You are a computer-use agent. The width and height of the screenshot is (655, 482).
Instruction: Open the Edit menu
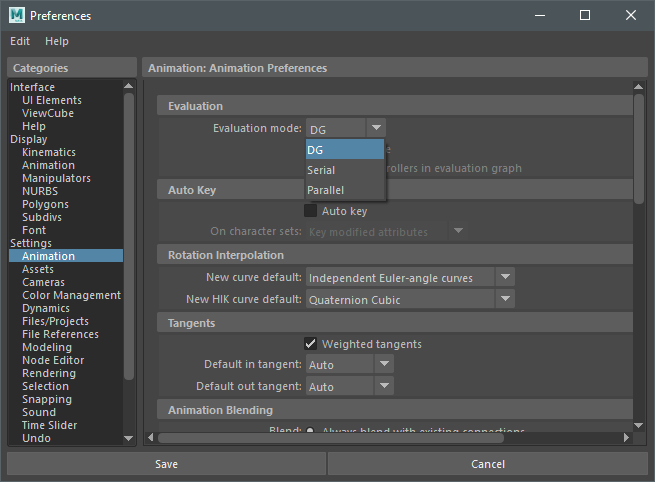(x=20, y=41)
